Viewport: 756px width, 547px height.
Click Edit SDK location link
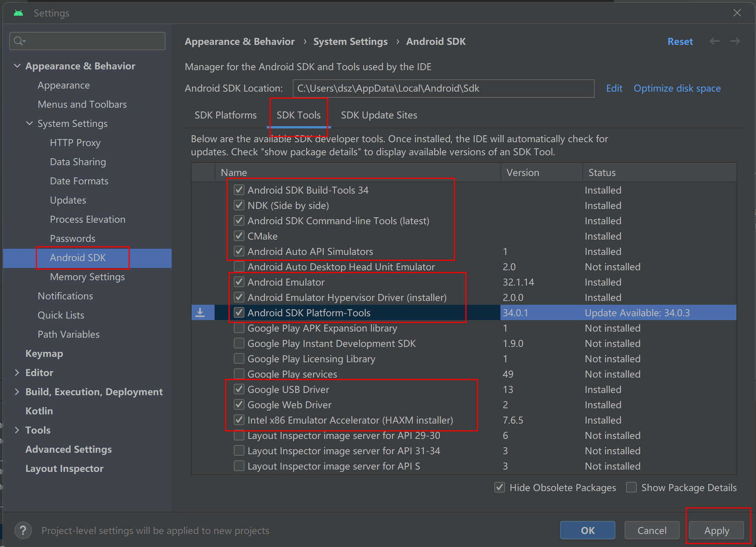[x=614, y=88]
